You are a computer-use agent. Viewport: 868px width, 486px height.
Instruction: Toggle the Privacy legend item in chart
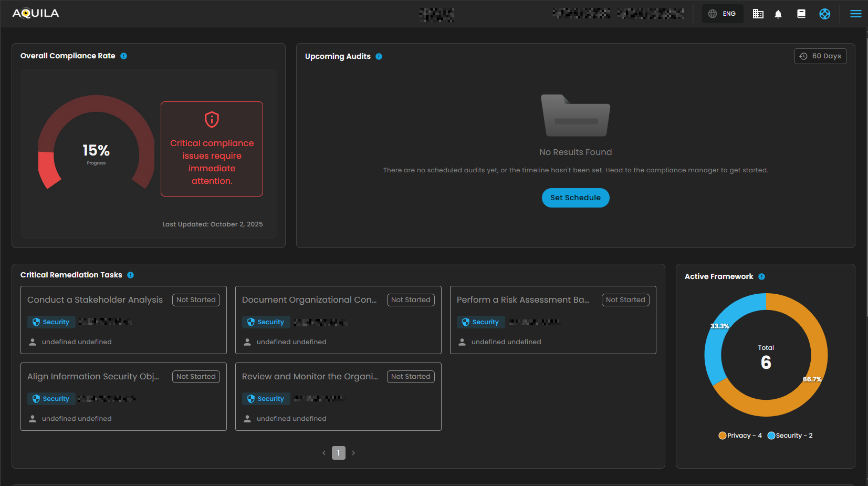click(x=740, y=436)
